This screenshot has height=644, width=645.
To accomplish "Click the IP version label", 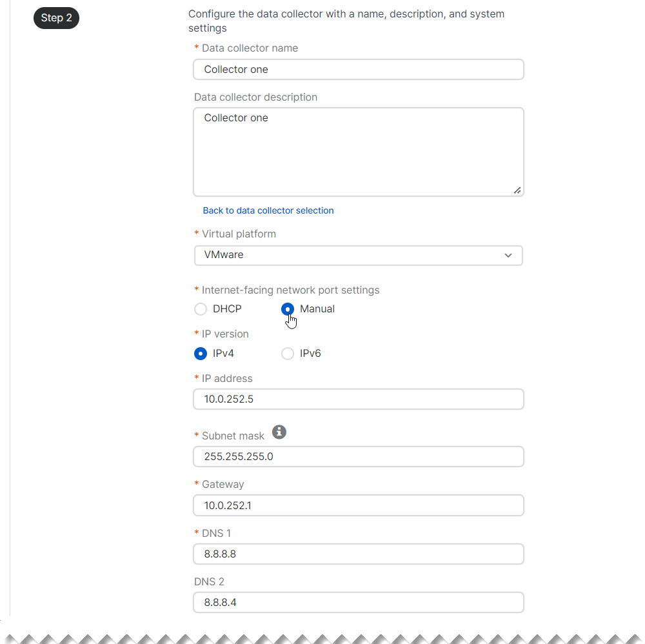I will tap(225, 334).
